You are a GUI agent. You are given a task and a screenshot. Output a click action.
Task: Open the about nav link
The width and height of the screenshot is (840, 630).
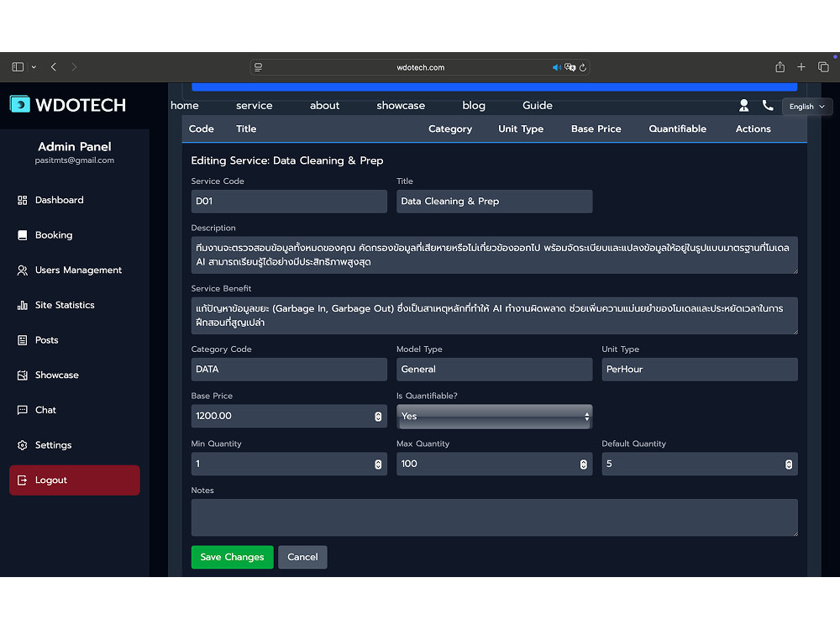point(324,106)
